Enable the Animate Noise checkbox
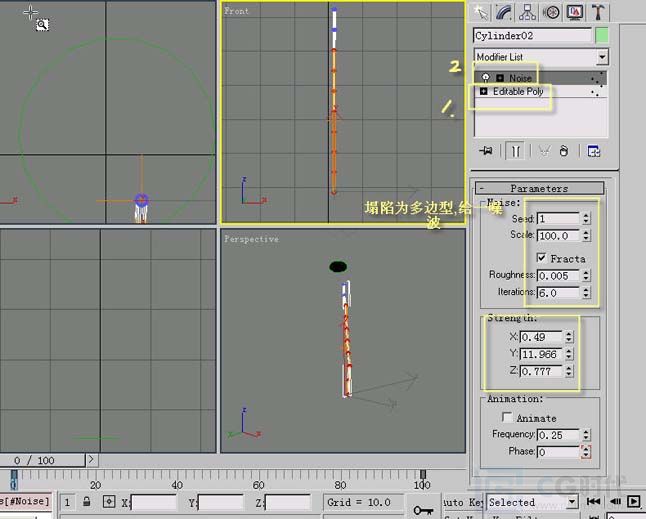Viewport: 646px width, 519px height. (508, 417)
